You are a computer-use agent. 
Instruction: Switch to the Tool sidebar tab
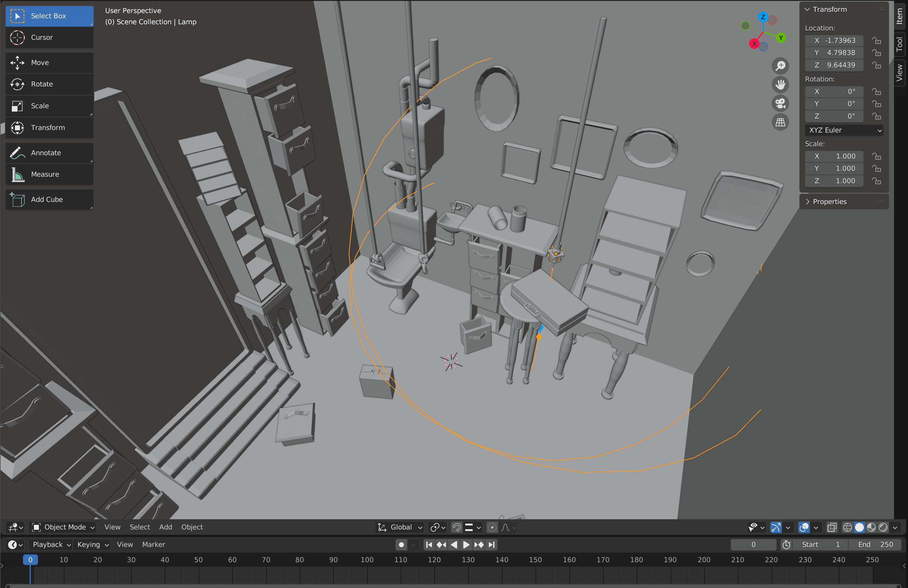(x=900, y=44)
